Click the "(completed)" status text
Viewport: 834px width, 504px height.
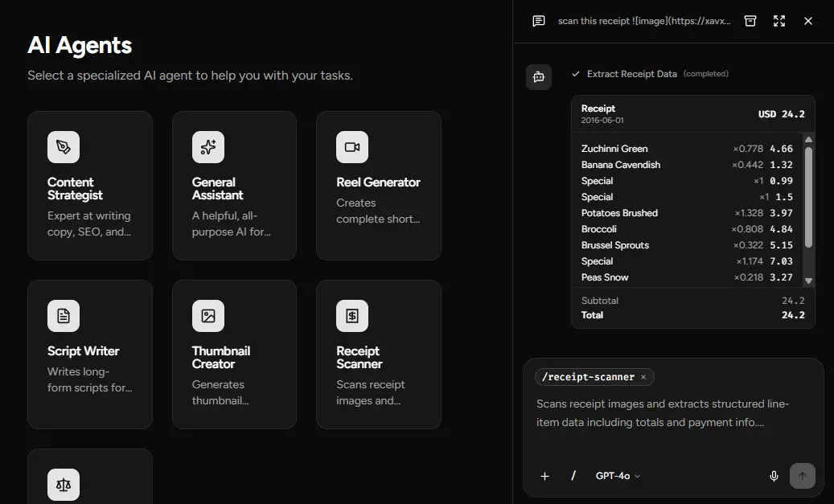[706, 74]
